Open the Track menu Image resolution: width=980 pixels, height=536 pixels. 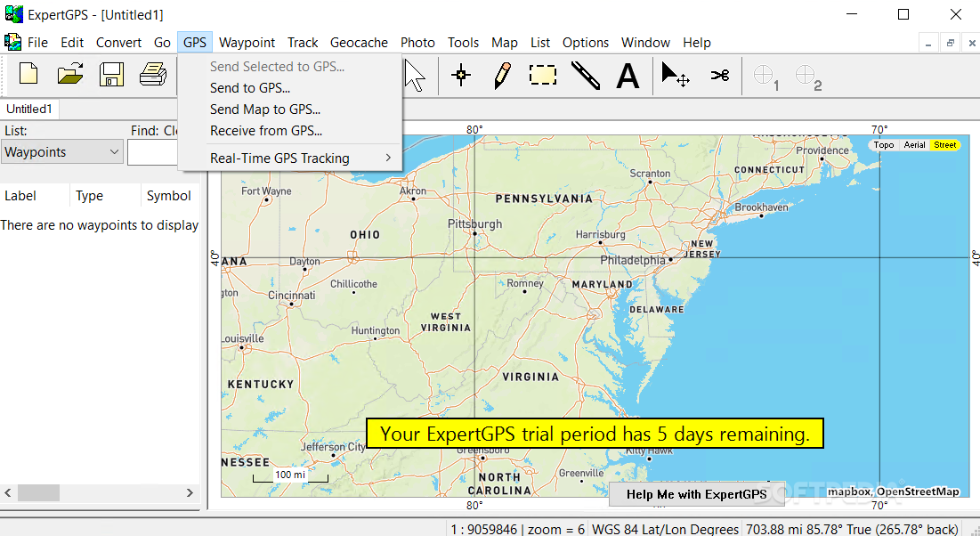tap(303, 43)
